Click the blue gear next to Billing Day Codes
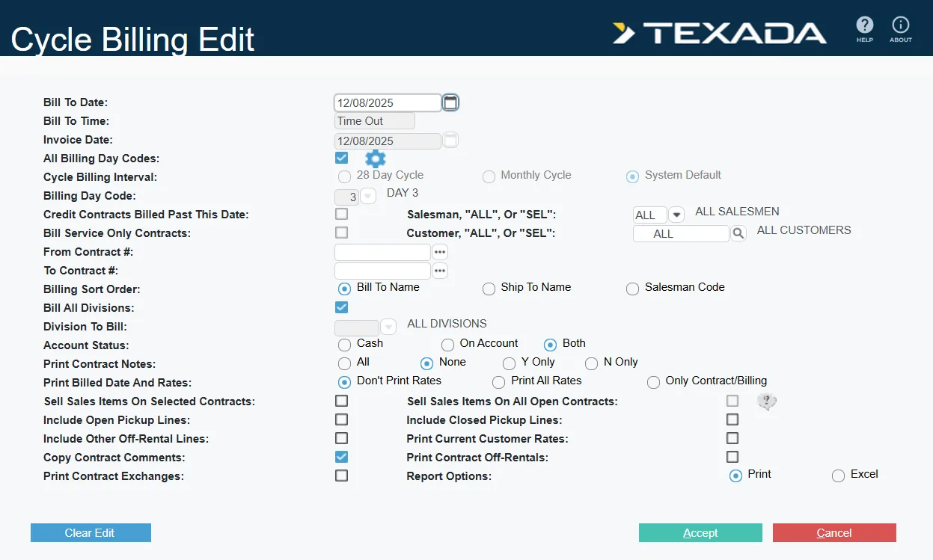 (x=375, y=159)
